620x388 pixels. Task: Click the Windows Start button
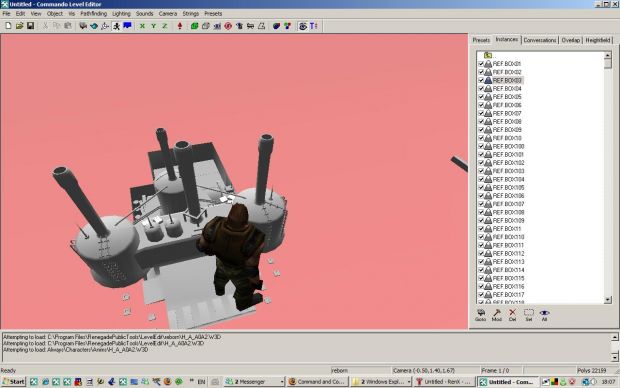tap(13, 382)
